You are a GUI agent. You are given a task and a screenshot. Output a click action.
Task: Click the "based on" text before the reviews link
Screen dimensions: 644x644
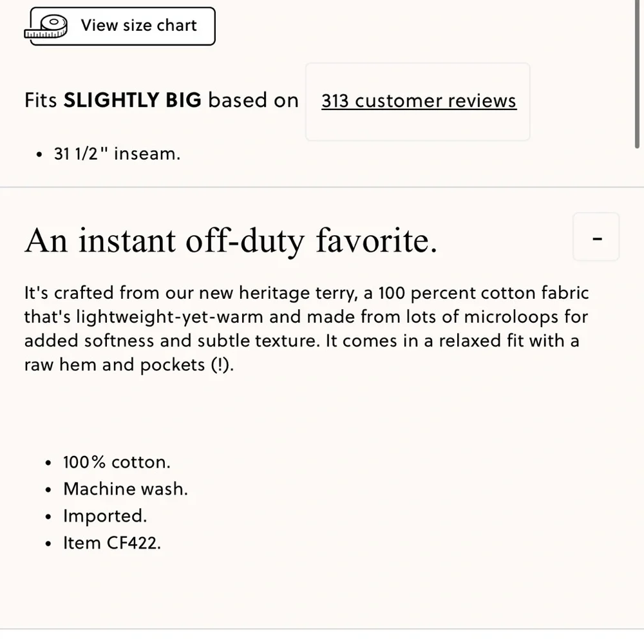[x=253, y=100]
